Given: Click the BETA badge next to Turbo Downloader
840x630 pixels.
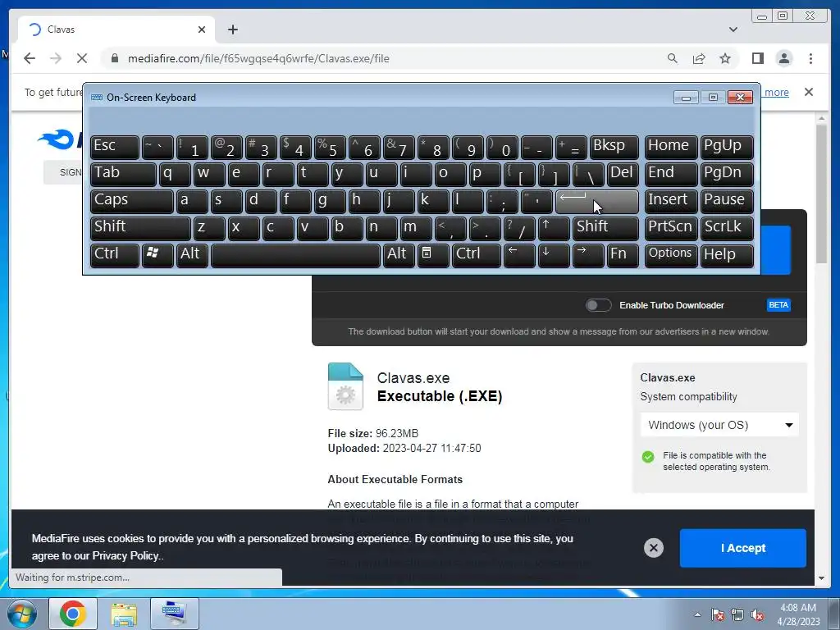Looking at the screenshot, I should point(778,305).
